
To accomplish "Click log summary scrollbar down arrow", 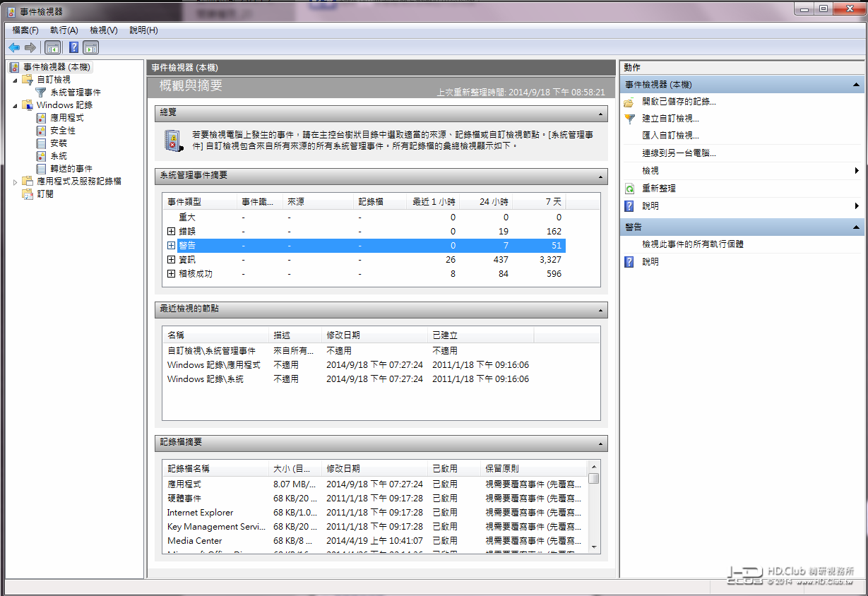I will [x=594, y=547].
